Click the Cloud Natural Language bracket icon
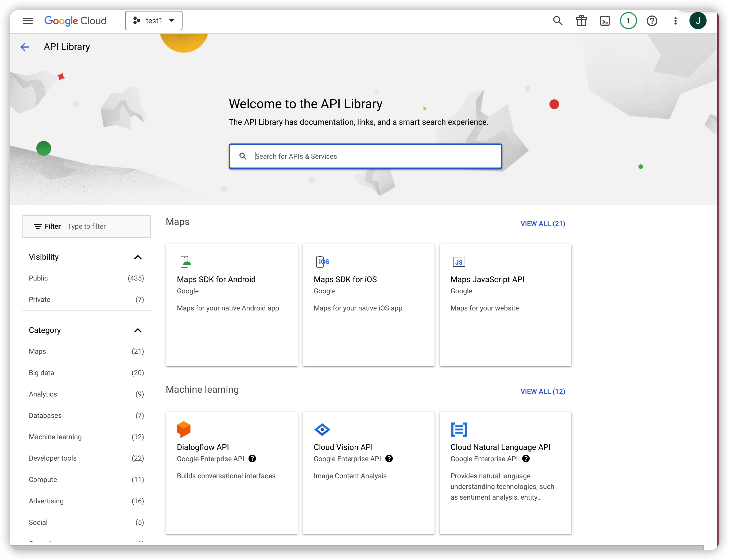Viewport: 729px width, 560px height. (459, 430)
